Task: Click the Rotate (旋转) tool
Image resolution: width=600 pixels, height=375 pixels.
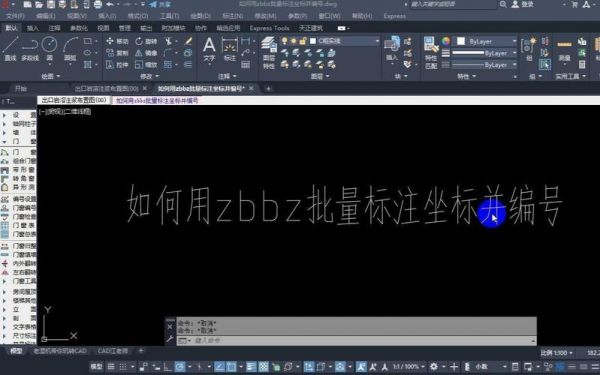Action: click(x=146, y=41)
